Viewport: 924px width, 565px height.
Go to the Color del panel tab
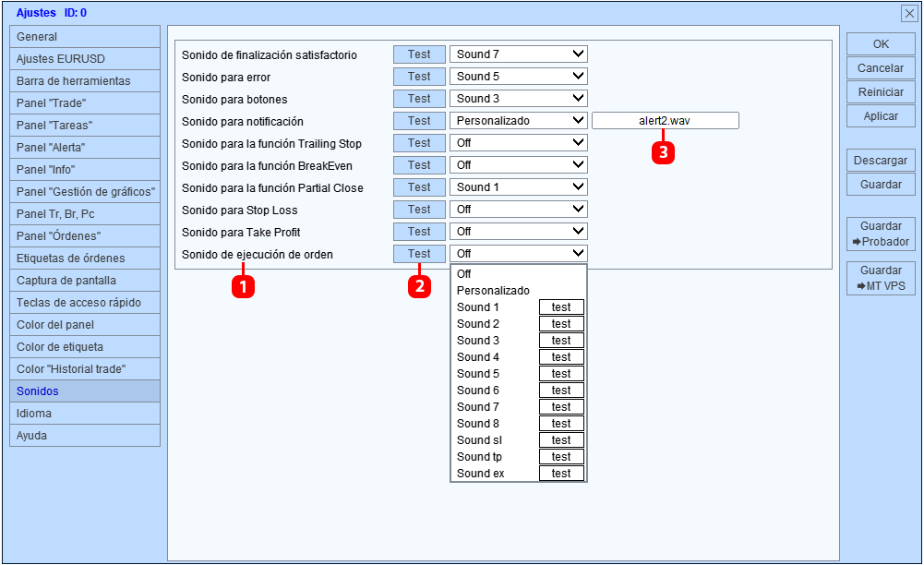click(85, 325)
